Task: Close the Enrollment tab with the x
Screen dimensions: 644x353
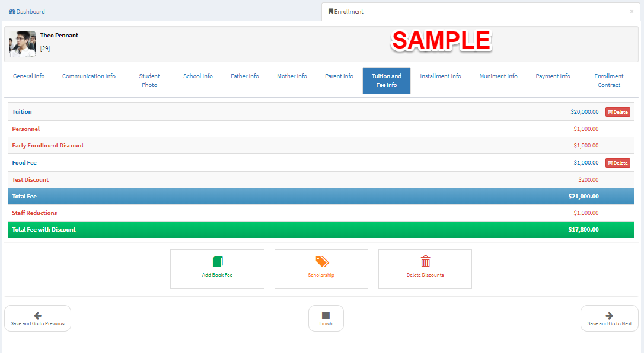Action: [x=632, y=11]
